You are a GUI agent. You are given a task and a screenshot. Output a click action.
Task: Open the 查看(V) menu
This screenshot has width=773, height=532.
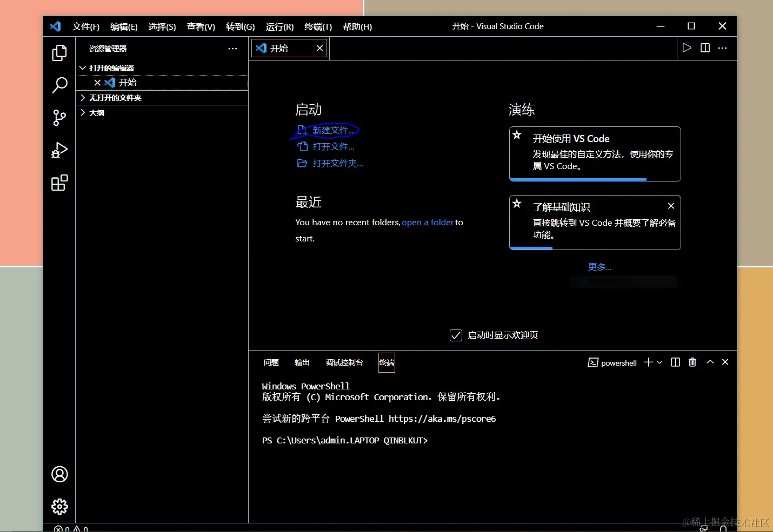tap(201, 27)
